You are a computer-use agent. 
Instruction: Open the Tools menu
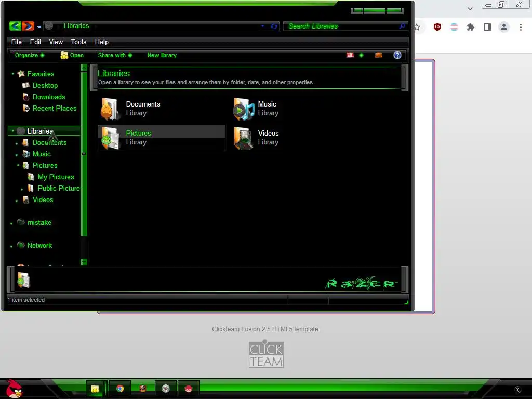point(79,42)
